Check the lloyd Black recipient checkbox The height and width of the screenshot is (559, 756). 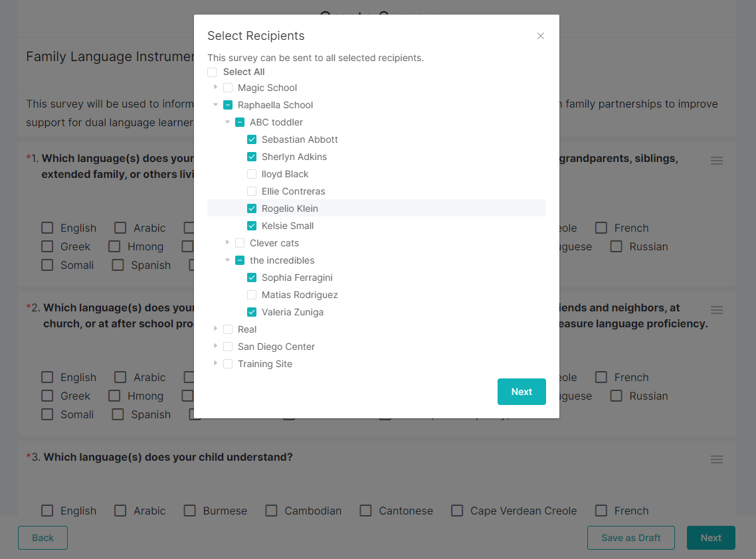pyautogui.click(x=252, y=175)
